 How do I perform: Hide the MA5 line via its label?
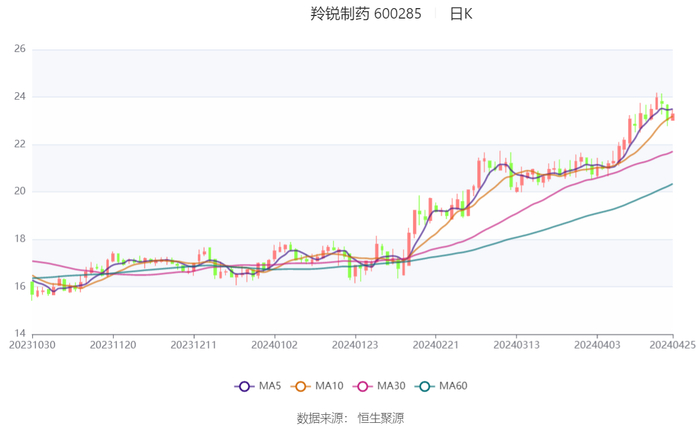point(270,386)
